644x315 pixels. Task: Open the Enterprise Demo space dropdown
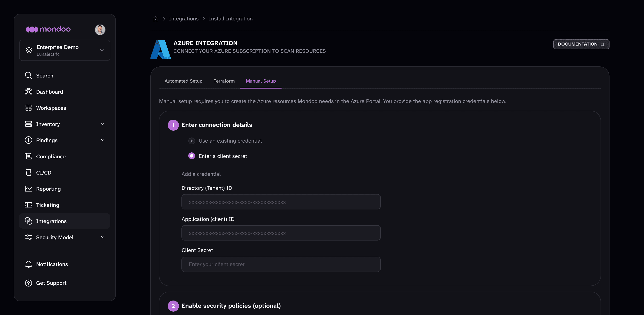pos(65,50)
